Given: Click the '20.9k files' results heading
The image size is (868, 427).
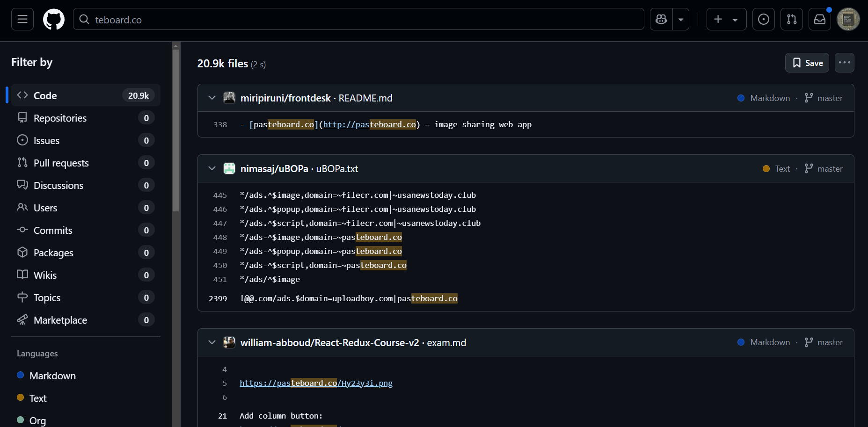Looking at the screenshot, I should [x=223, y=63].
